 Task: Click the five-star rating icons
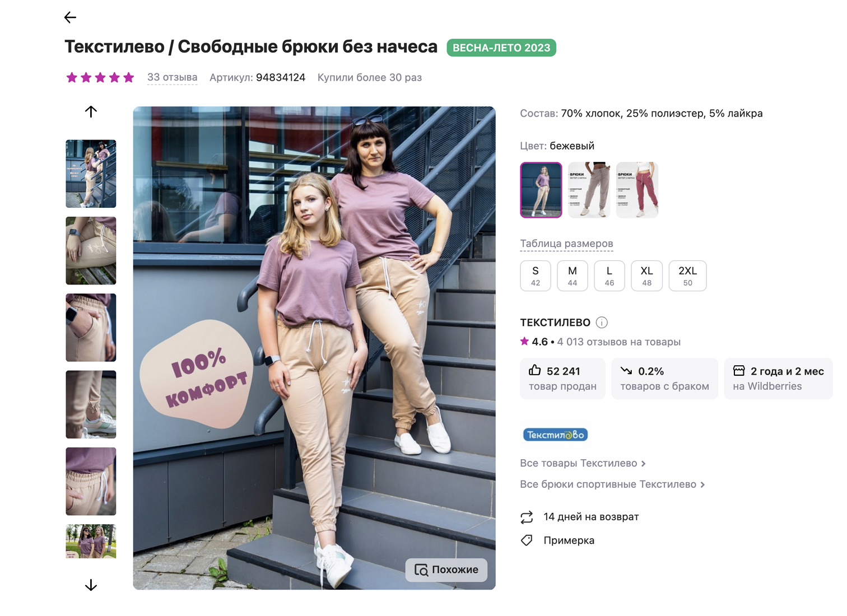pyautogui.click(x=100, y=77)
